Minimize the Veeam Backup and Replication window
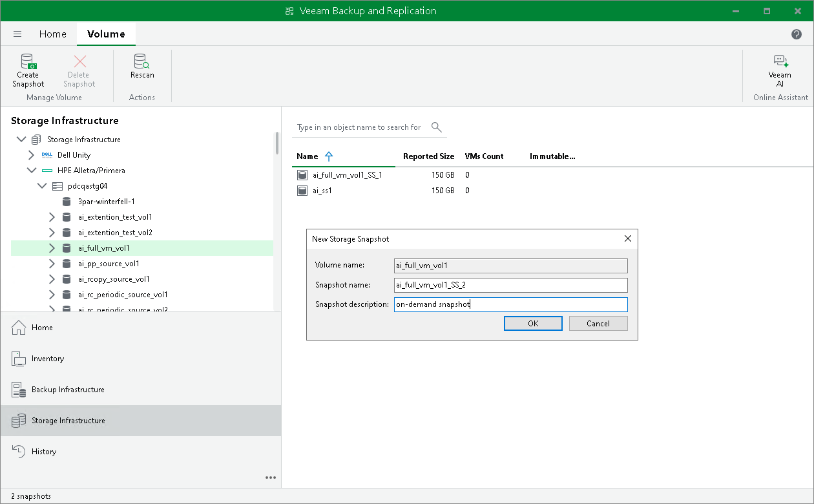 pos(736,11)
